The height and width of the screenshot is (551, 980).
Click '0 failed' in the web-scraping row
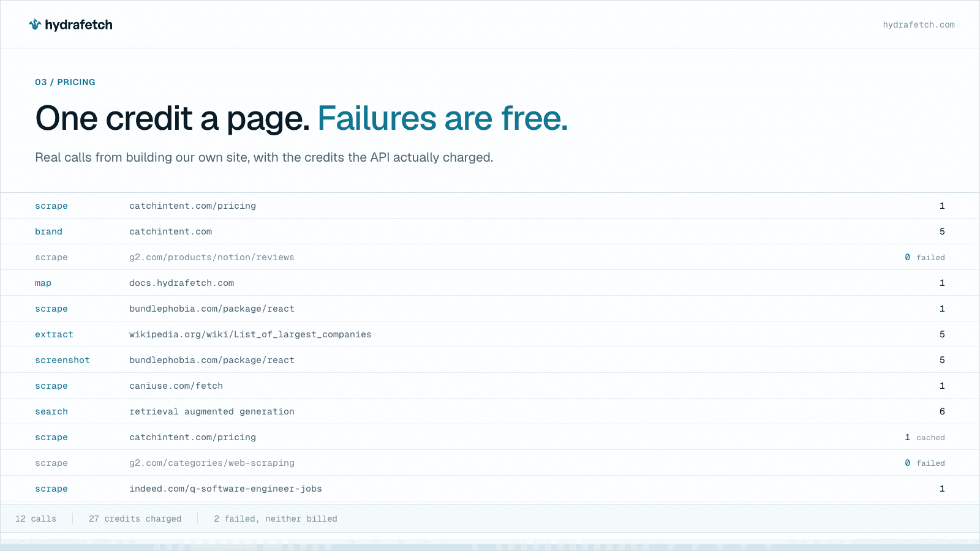[x=924, y=463]
